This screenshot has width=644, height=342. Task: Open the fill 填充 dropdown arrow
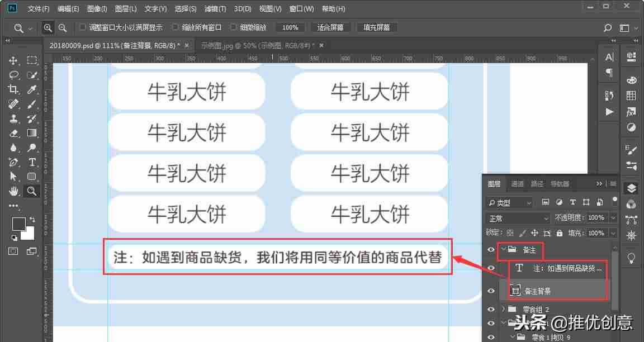[x=613, y=233]
